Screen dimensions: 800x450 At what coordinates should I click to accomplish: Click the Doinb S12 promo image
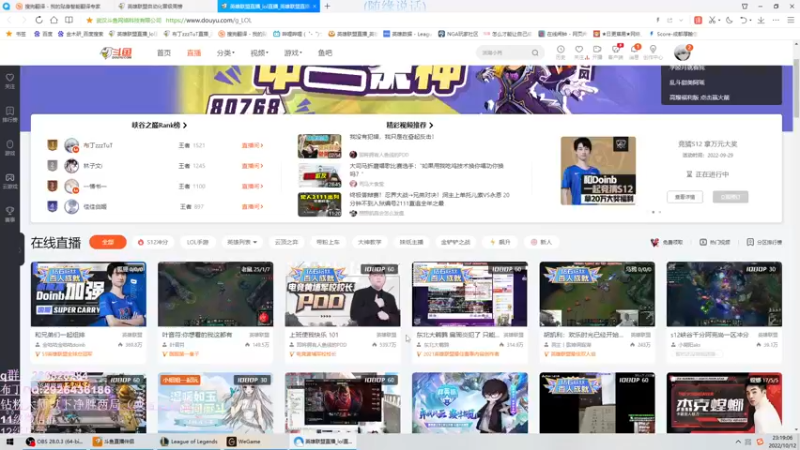click(x=598, y=170)
